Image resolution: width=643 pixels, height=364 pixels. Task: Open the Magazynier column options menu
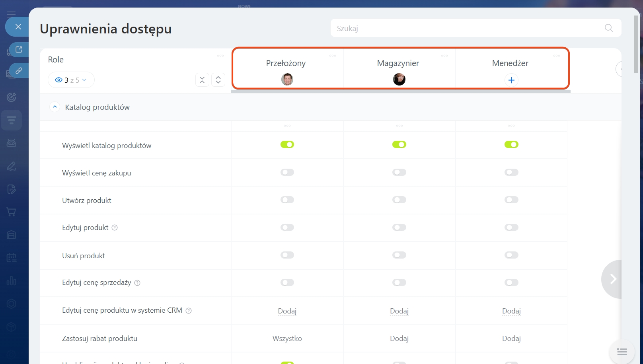click(x=444, y=56)
